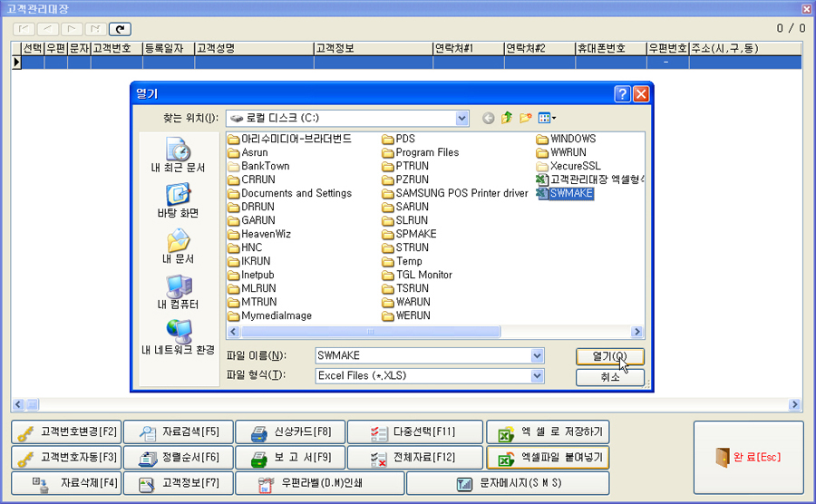816x504 pixels.
Task: Click the help question mark button
Action: pyautogui.click(x=622, y=93)
